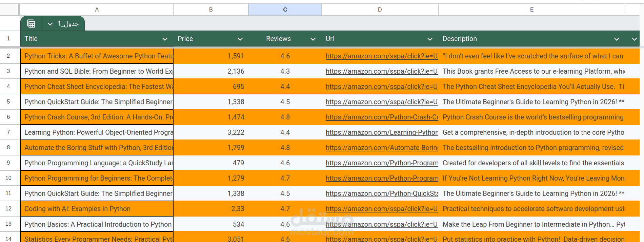Select the 'Coding with AI: Examples in Python' cell
644x242 pixels.
(x=97, y=209)
